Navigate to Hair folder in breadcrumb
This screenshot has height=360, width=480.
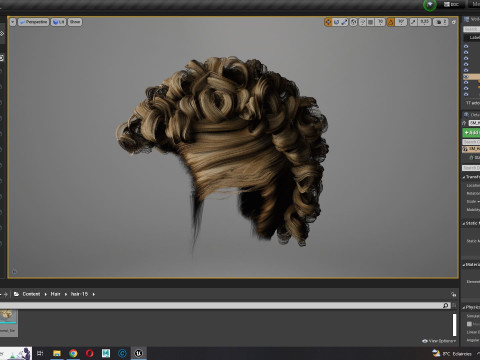click(x=55, y=294)
